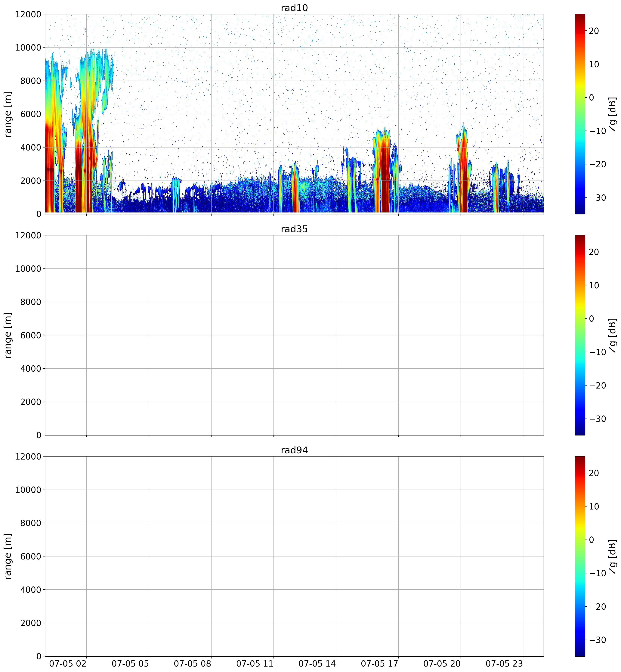Click the rad94 colorbar at 0 dB

pyautogui.click(x=580, y=540)
